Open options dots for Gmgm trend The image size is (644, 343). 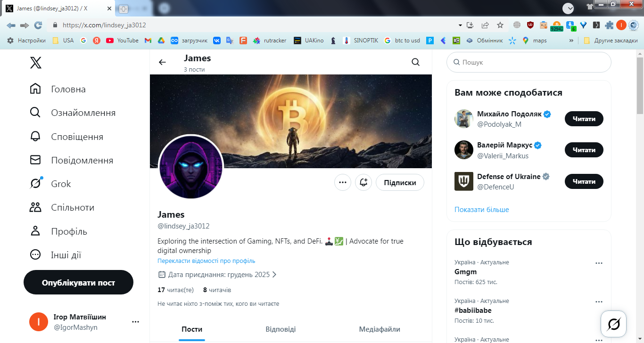599,263
